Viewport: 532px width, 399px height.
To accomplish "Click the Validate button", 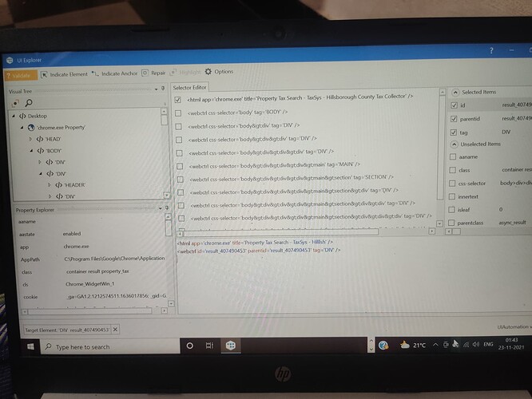I will pyautogui.click(x=20, y=75).
